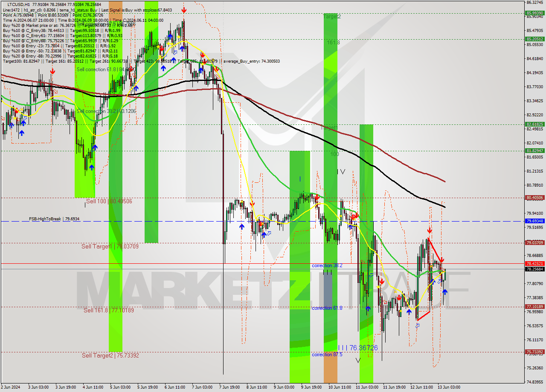
Task: Click the 83.34265 price axis value
Action: 534,101
